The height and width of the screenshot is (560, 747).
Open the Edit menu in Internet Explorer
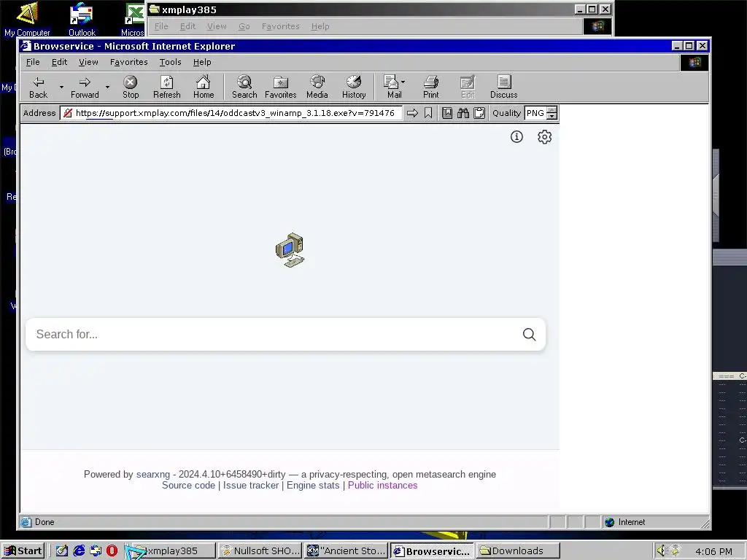(x=59, y=62)
